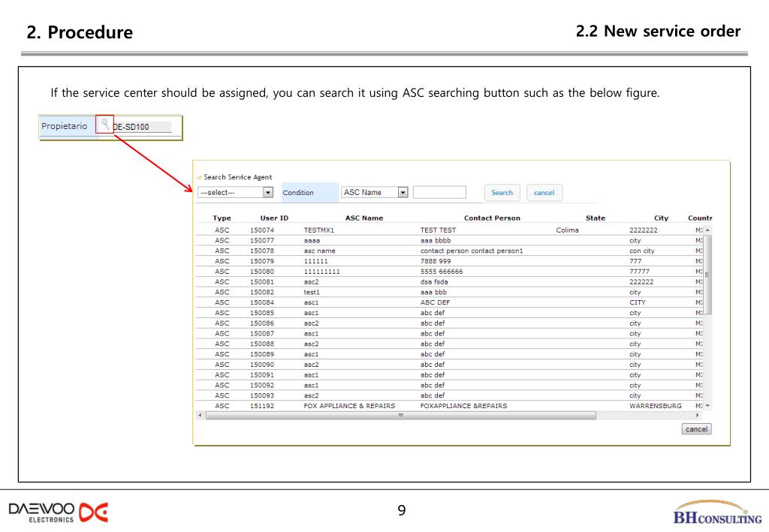The width and height of the screenshot is (769, 532).
Task: Click the Propietario DE-SD100 field
Action: click(140, 127)
